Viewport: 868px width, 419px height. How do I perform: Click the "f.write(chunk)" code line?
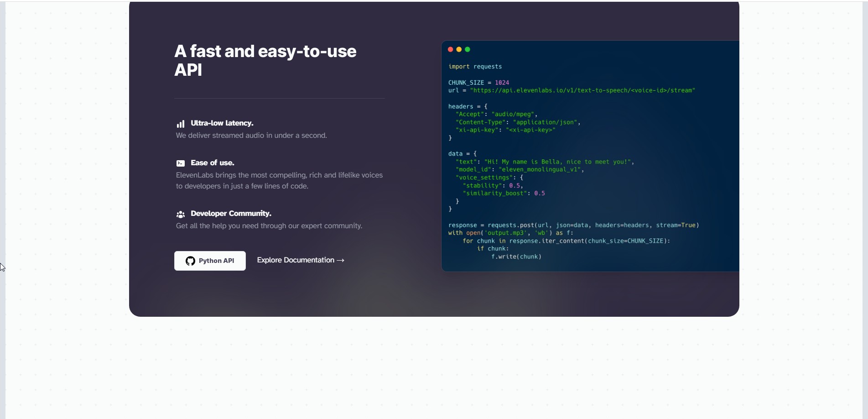pyautogui.click(x=516, y=257)
